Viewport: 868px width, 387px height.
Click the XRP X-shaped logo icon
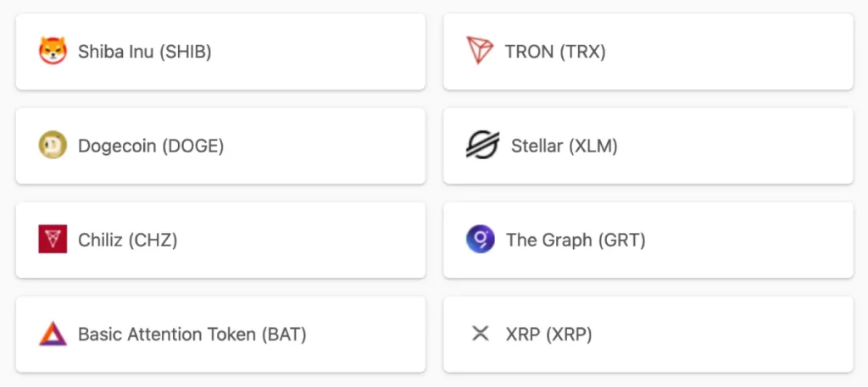(x=480, y=334)
